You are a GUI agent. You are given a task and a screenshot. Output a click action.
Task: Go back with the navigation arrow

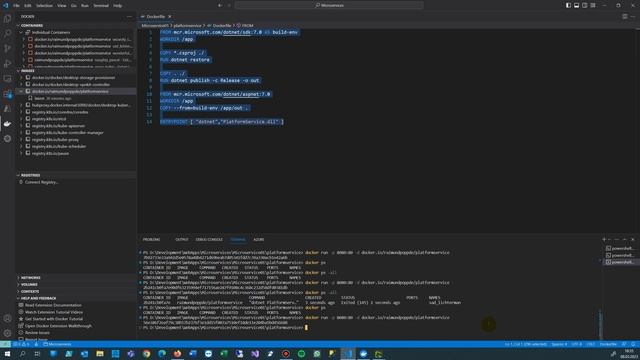click(220, 5)
